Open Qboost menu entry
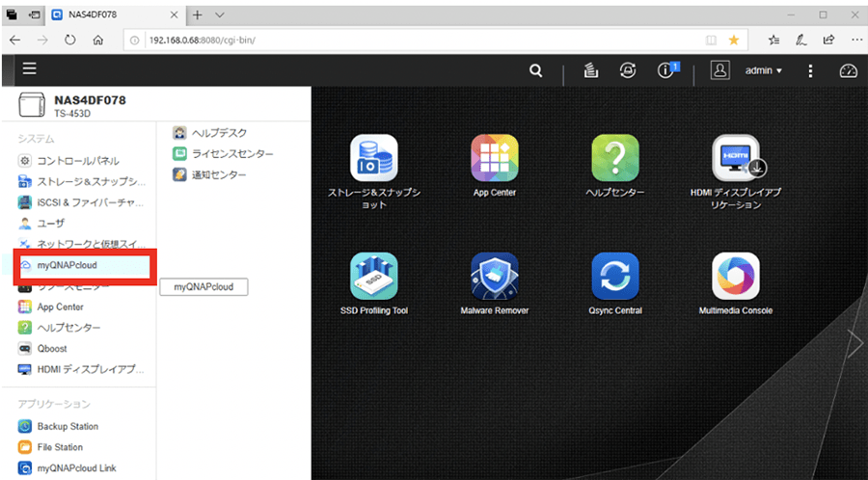 click(42, 348)
